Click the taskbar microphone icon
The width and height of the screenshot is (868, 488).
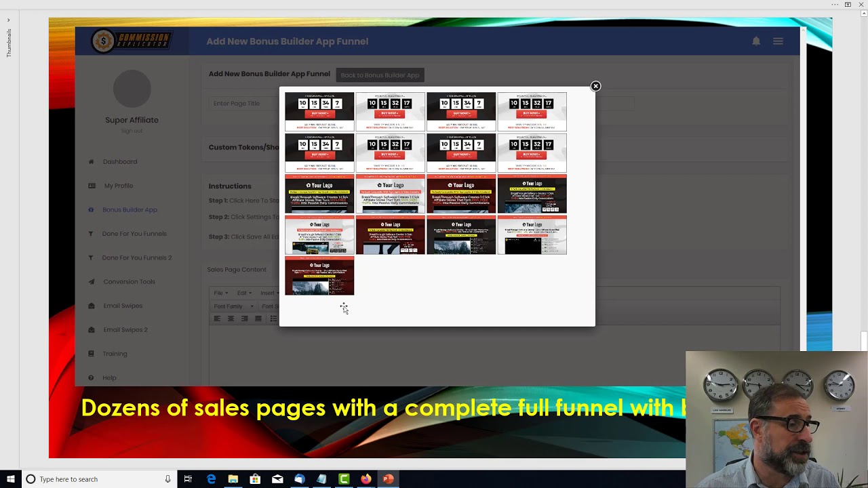click(x=167, y=479)
